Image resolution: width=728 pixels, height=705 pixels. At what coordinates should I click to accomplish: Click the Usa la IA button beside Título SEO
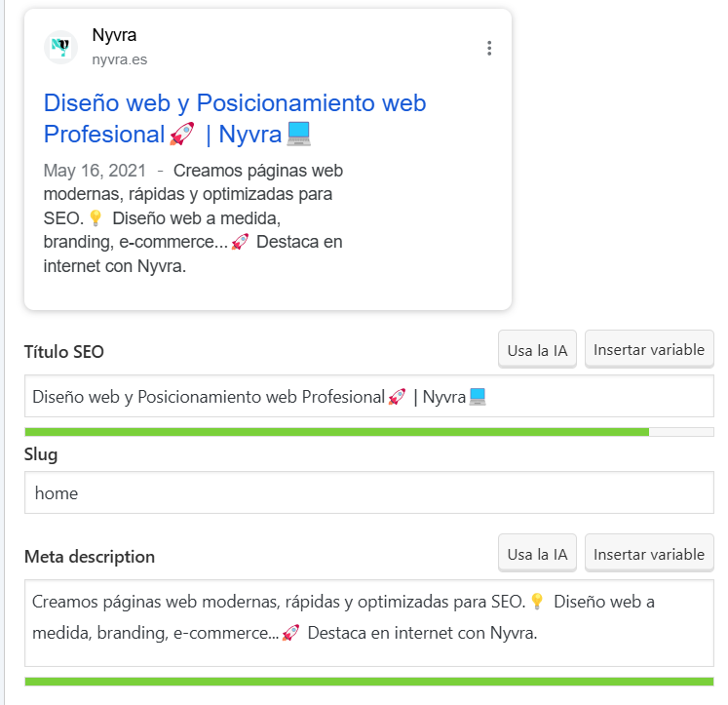[537, 350]
